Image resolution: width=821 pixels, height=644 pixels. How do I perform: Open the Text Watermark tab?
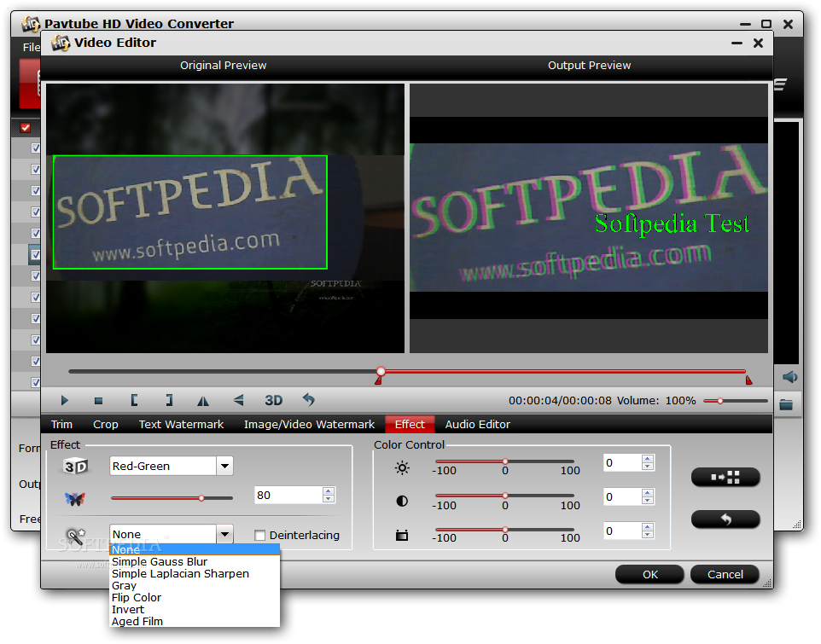181,424
